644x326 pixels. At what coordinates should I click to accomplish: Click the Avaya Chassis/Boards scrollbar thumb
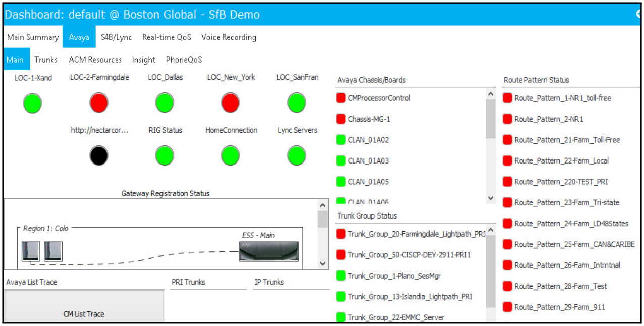coord(491,119)
